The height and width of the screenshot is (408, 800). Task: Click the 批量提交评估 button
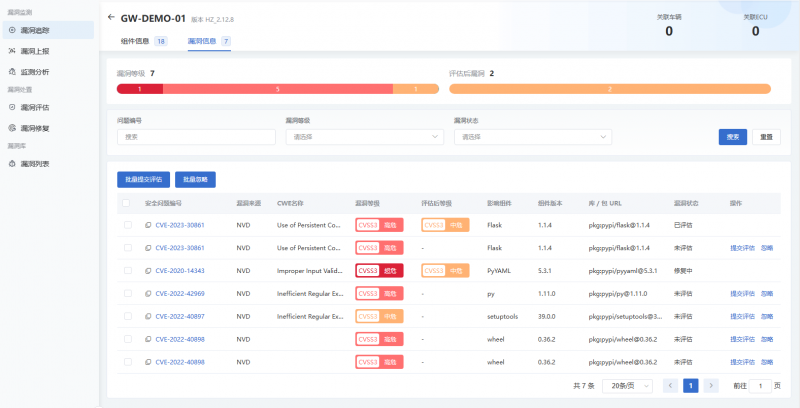143,179
